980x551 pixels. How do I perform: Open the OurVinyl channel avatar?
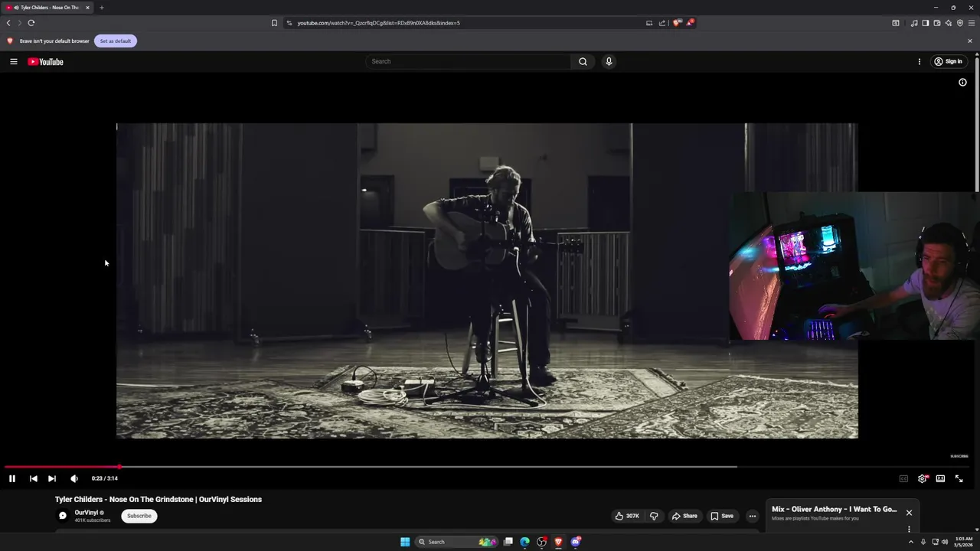tap(63, 516)
